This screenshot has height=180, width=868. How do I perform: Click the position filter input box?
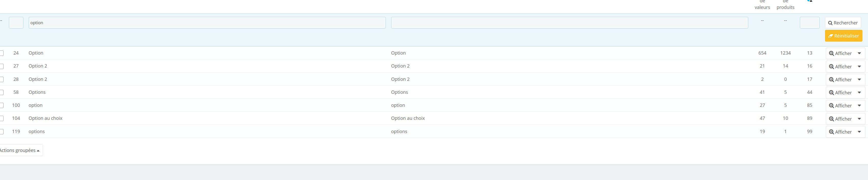(x=809, y=23)
